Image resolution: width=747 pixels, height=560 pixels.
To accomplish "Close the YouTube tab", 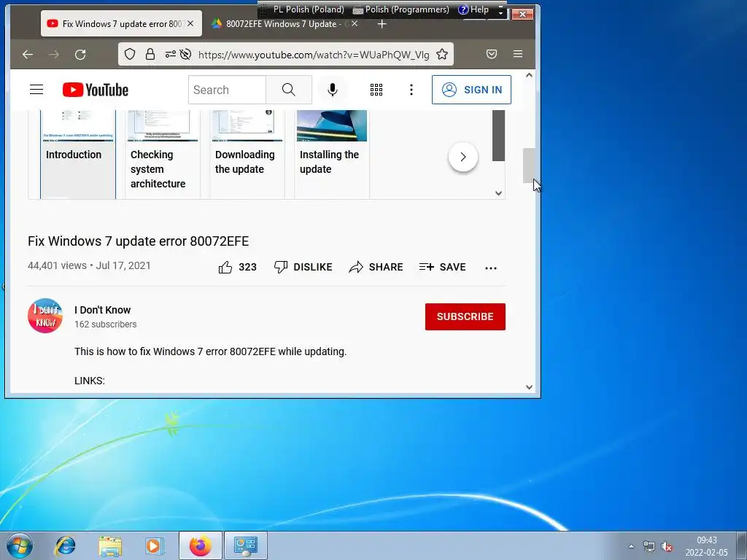I will (x=190, y=23).
